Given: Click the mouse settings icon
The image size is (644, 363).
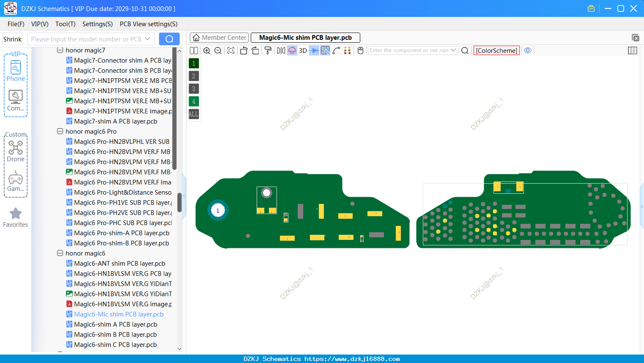Looking at the screenshot, I should (x=361, y=51).
